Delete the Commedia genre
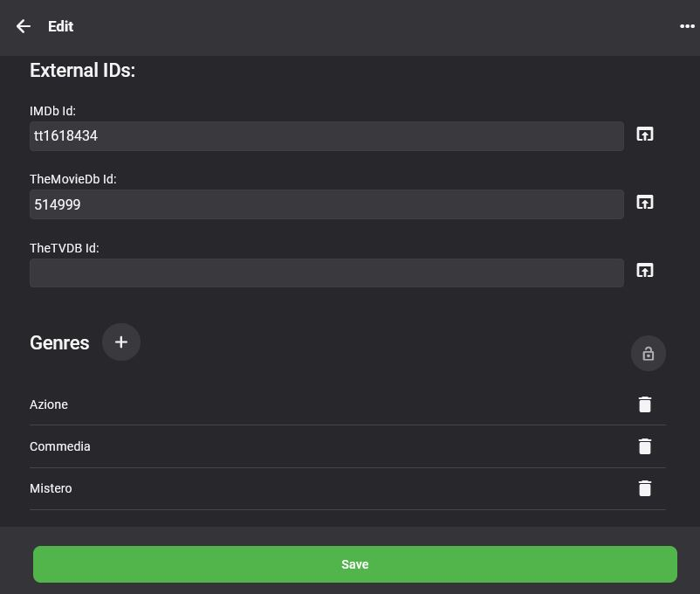700x594 pixels. [644, 446]
